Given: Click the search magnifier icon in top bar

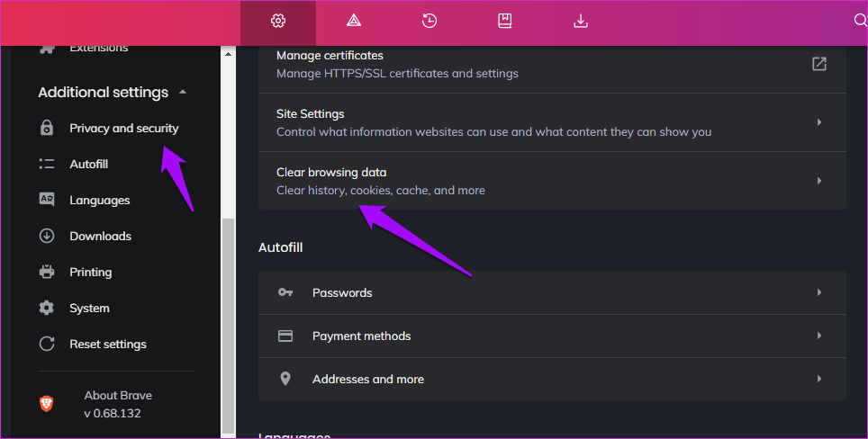Looking at the screenshot, I should pyautogui.click(x=860, y=21).
